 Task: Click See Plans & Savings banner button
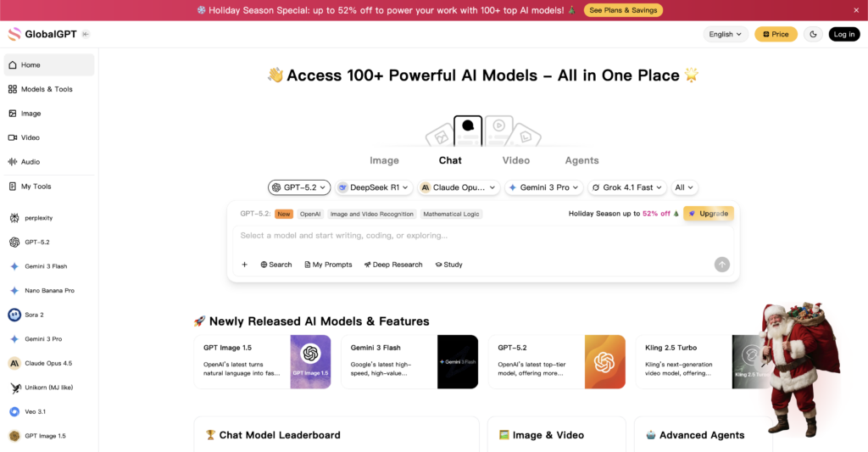pos(623,10)
